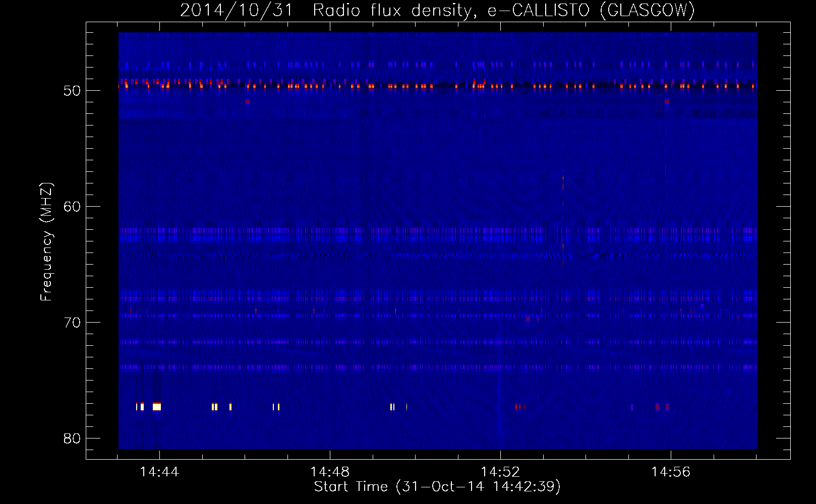The width and height of the screenshot is (816, 504).
Task: Click the '50' frequency tick label
Action: click(x=72, y=91)
